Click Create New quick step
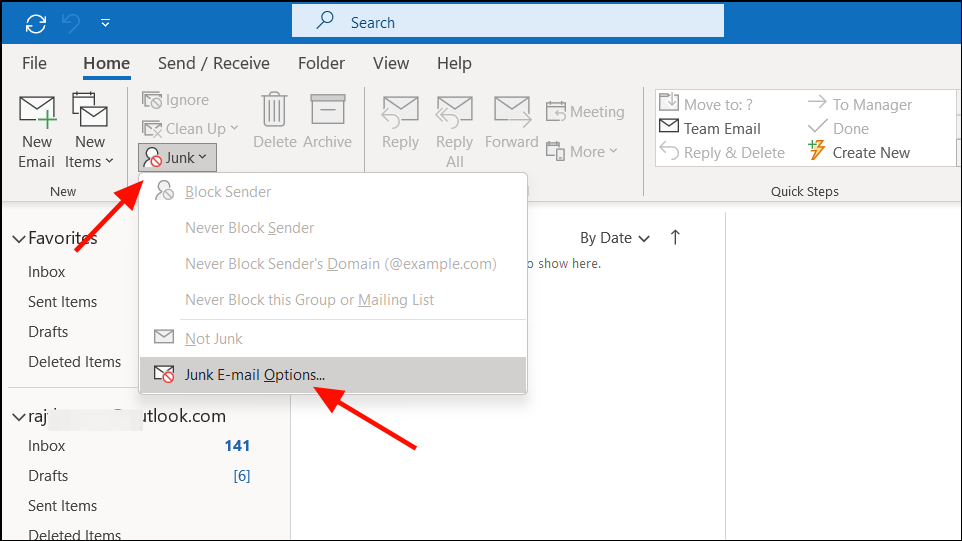The height and width of the screenshot is (541, 962). tap(858, 152)
